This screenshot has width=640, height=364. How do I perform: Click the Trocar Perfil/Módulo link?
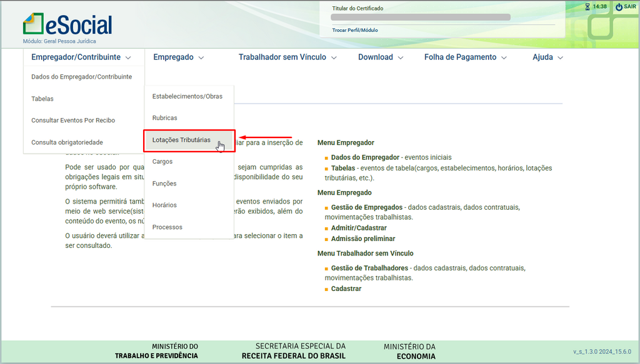tap(354, 30)
